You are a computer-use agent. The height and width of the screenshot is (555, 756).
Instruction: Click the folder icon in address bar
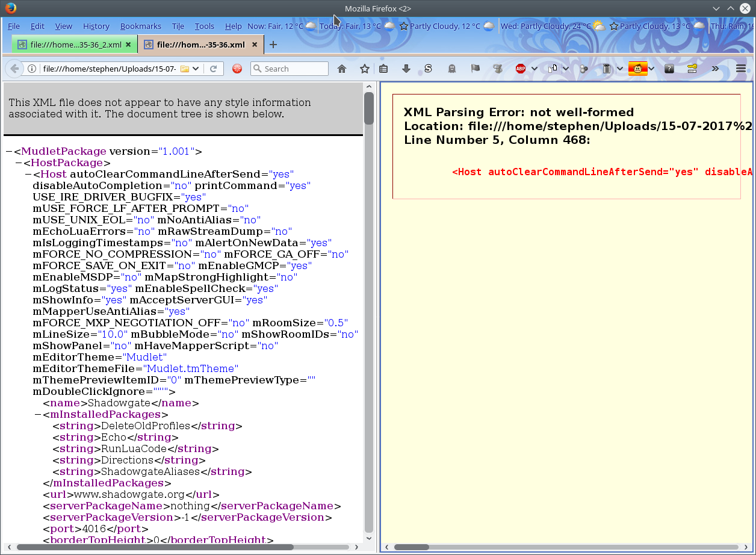[185, 69]
